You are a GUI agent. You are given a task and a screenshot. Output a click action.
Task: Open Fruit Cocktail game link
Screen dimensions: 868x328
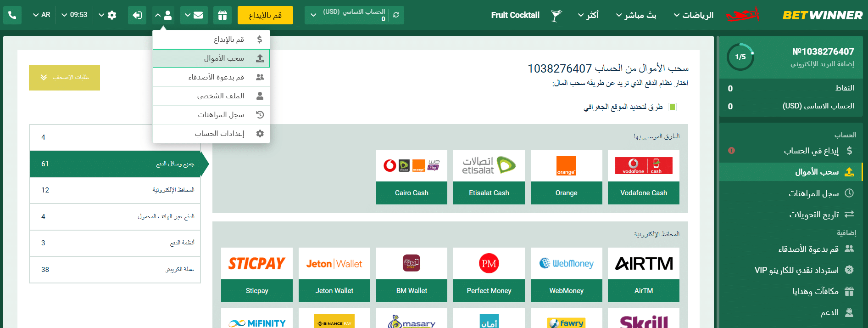pyautogui.click(x=515, y=15)
